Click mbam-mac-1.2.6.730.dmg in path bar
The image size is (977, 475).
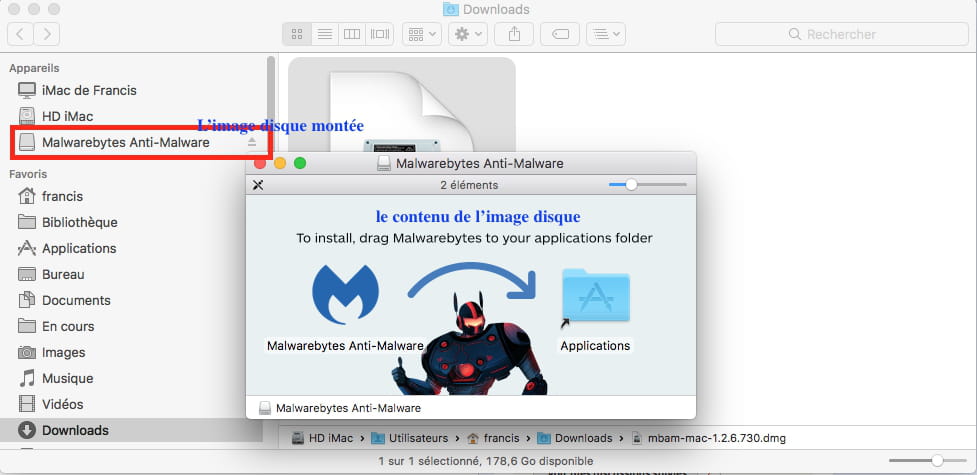pyautogui.click(x=708, y=438)
